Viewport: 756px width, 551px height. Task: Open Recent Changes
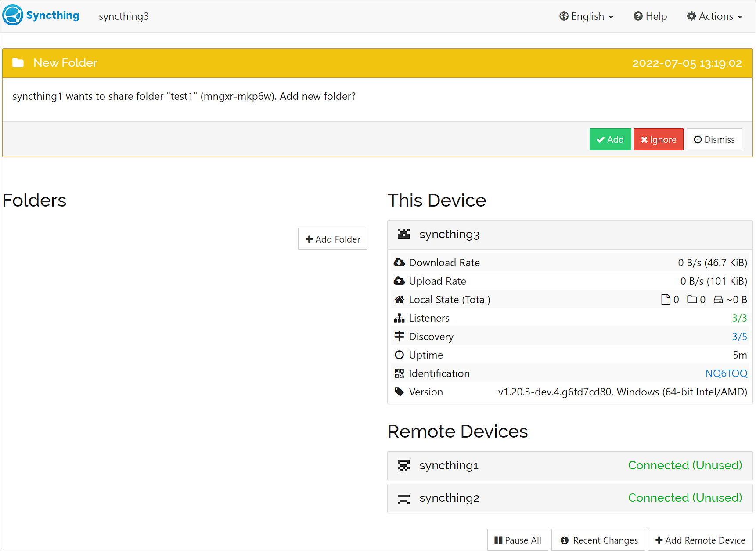click(598, 540)
